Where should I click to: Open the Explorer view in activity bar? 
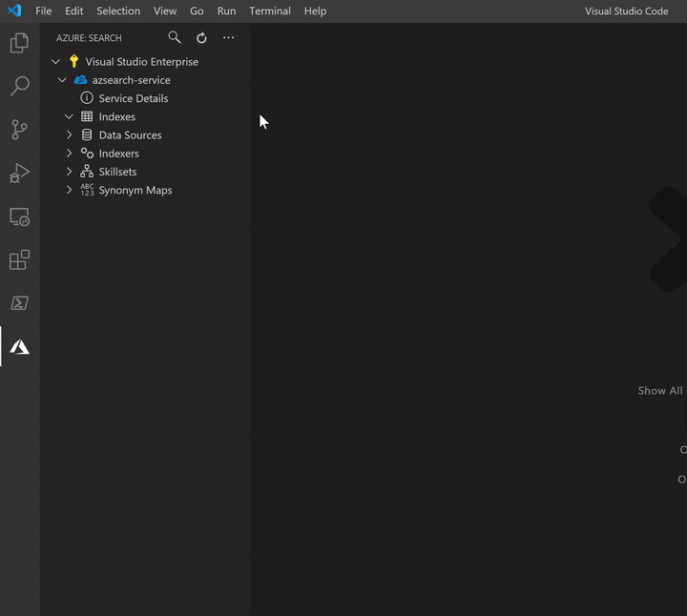19,43
